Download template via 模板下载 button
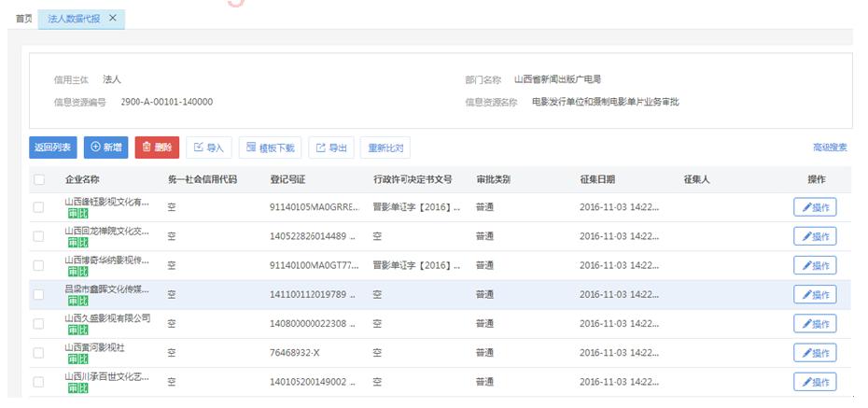 pyautogui.click(x=270, y=148)
